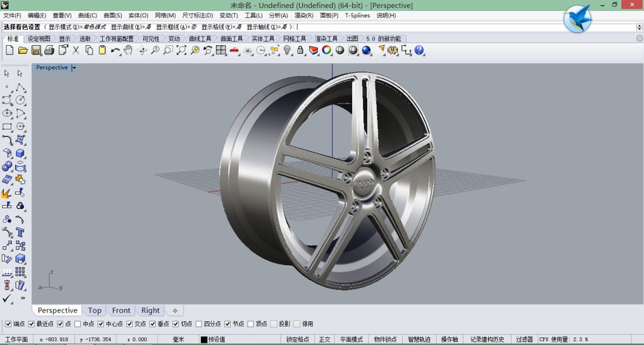This screenshot has height=345, width=644.
Task: Toggle 智慧轨迹 in the status bar
Action: [419, 340]
